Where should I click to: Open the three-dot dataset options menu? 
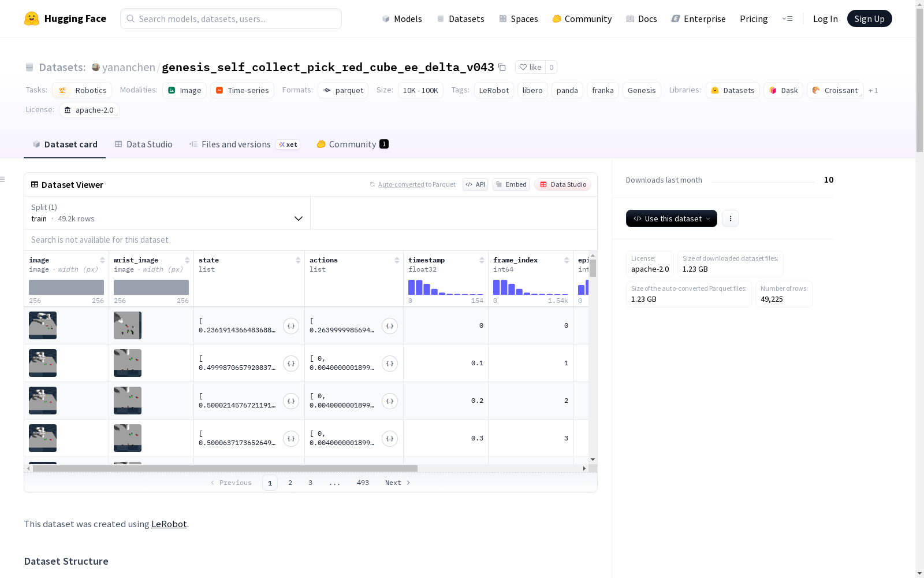pos(731,218)
